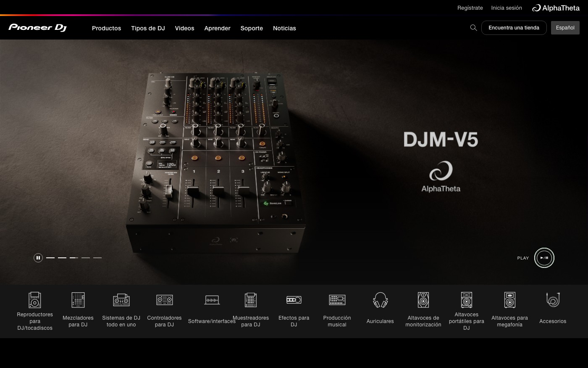This screenshot has width=588, height=368.
Task: Click the PLAY text label
Action: (x=523, y=258)
